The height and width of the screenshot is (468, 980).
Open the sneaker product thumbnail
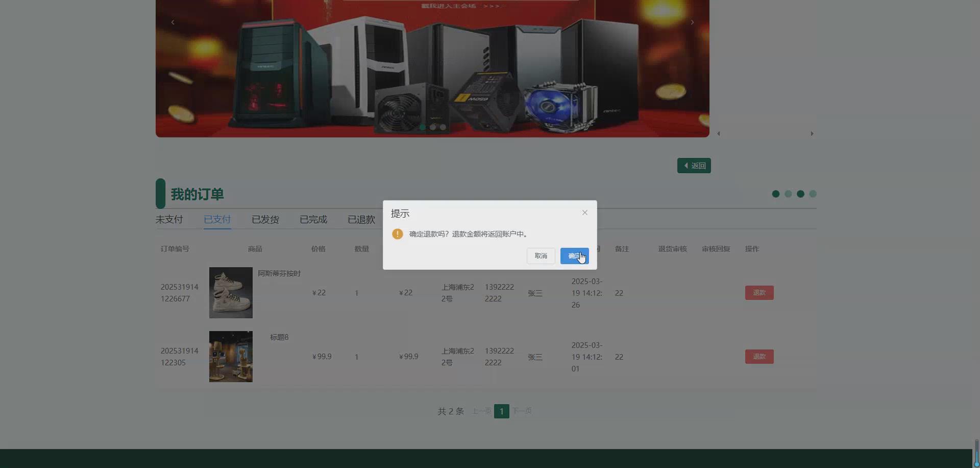click(x=231, y=293)
